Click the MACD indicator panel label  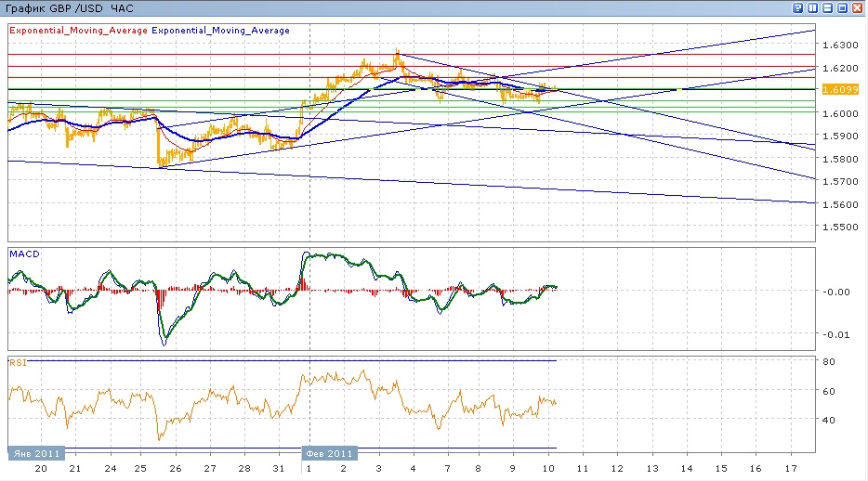coord(22,253)
